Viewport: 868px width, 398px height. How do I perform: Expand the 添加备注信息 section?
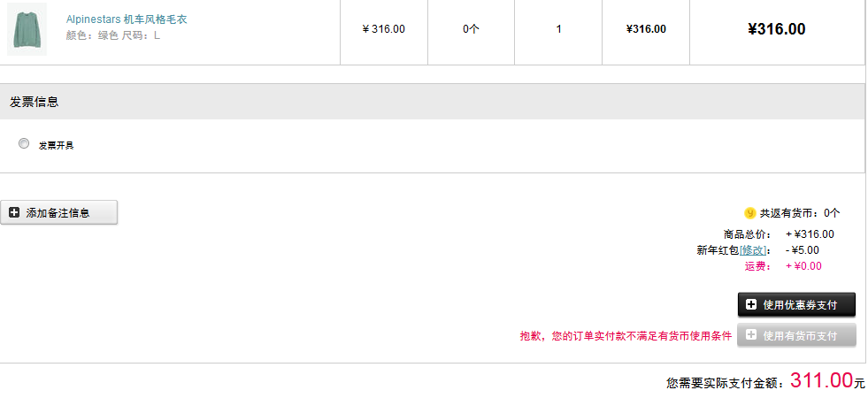[x=58, y=212]
